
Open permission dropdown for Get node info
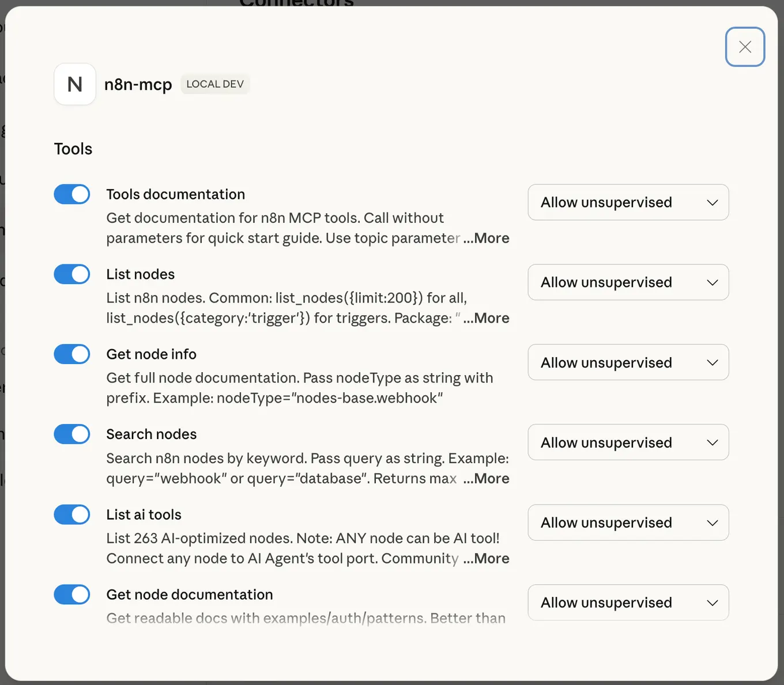tap(628, 362)
